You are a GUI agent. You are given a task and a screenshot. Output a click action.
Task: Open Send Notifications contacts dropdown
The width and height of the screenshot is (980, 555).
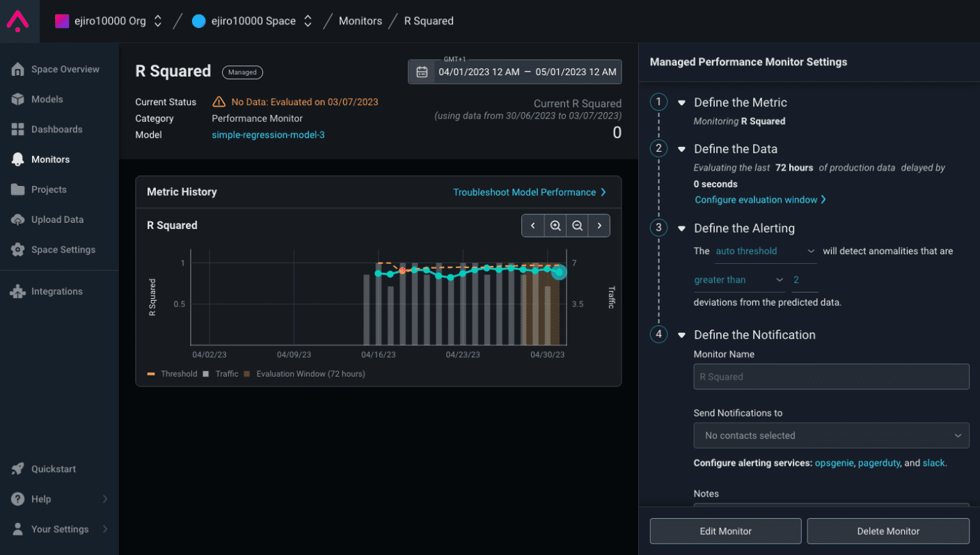point(831,435)
